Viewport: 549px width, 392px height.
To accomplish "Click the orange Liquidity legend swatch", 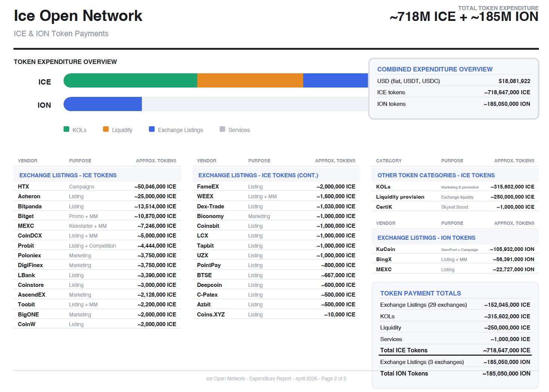I will click(x=106, y=129).
